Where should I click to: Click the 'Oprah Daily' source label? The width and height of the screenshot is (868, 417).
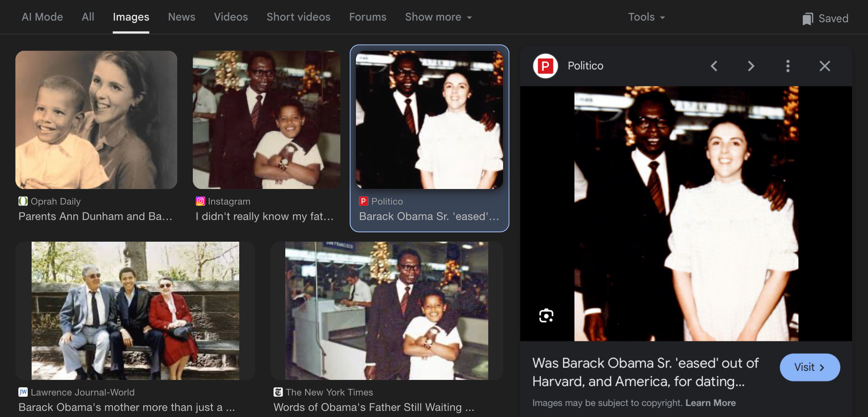(x=56, y=201)
